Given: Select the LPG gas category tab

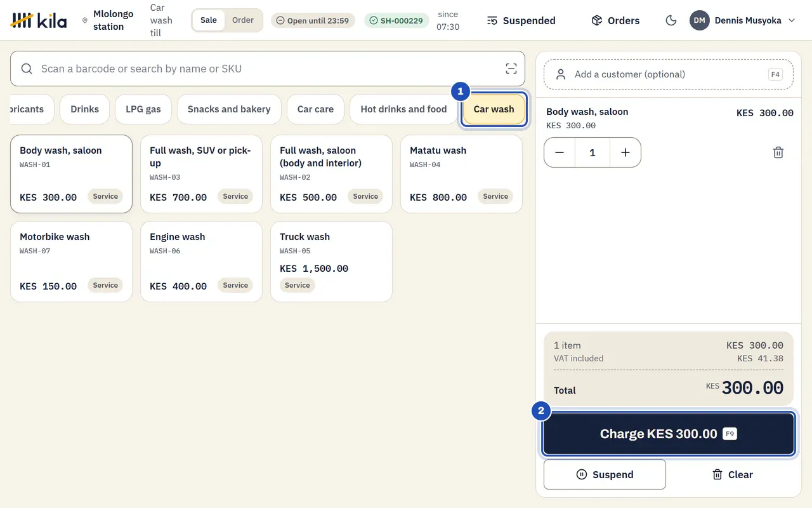Looking at the screenshot, I should tap(143, 109).
